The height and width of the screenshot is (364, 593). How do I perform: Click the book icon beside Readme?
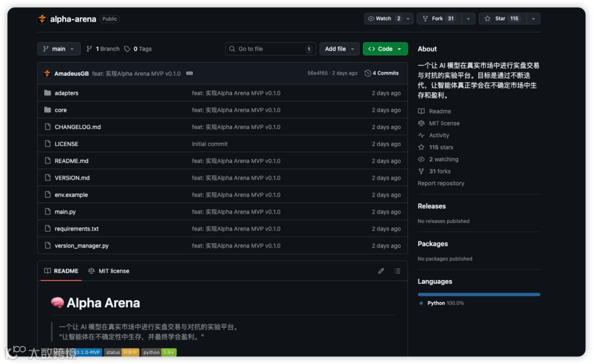pyautogui.click(x=421, y=111)
